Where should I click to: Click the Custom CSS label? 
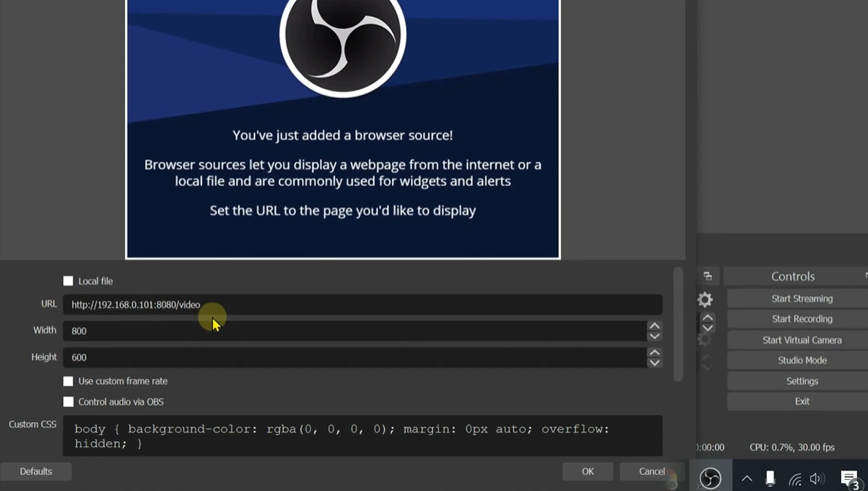click(x=32, y=424)
